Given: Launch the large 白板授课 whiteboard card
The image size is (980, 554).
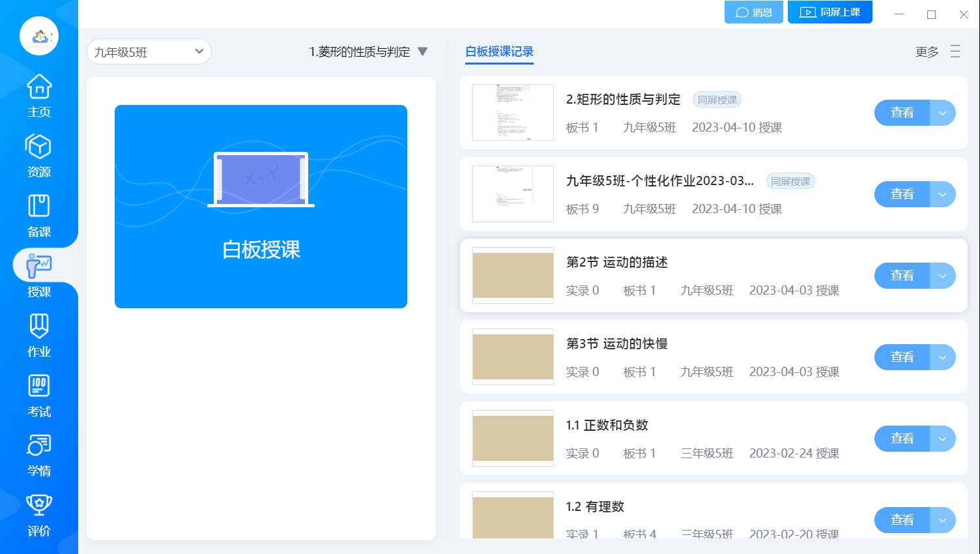Looking at the screenshot, I should pos(261,207).
